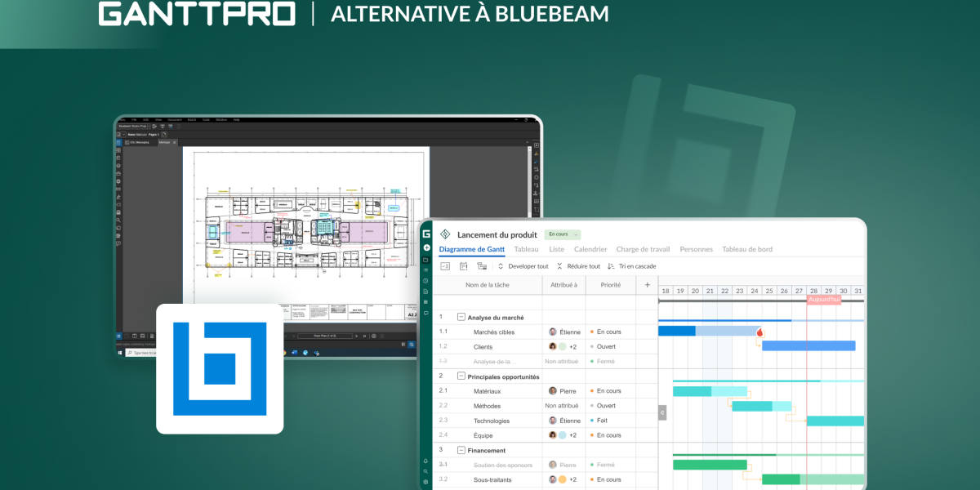Open the En cours project status dropdown
The height and width of the screenshot is (490, 980).
click(563, 234)
